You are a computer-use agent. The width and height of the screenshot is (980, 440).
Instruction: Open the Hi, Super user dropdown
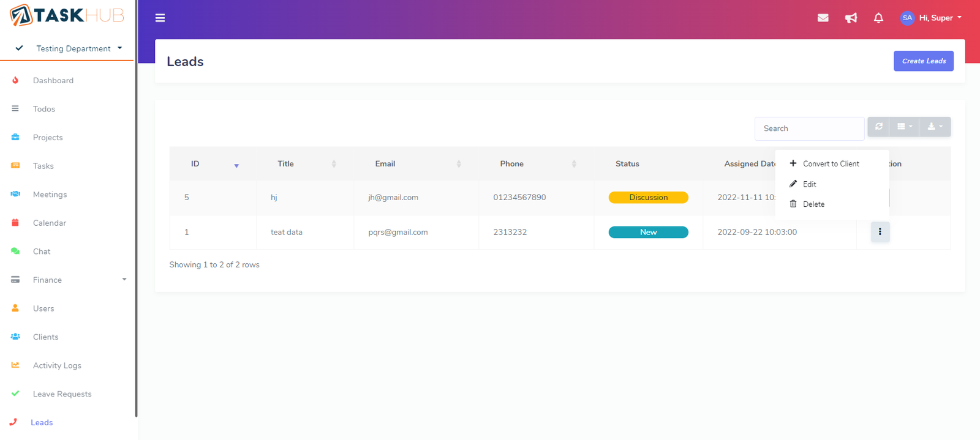click(x=932, y=18)
